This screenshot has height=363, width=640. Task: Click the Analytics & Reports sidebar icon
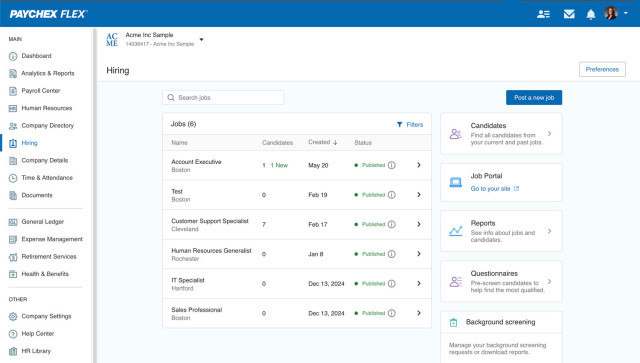(x=13, y=73)
